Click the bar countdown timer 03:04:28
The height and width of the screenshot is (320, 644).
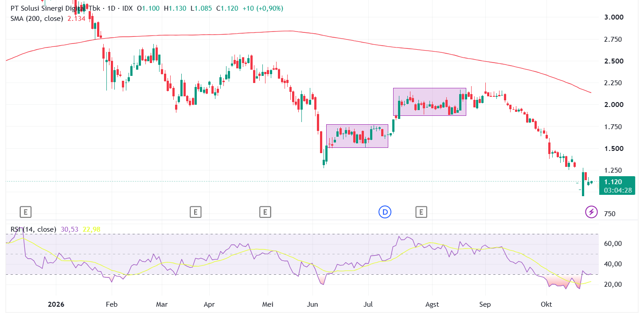pos(617,190)
